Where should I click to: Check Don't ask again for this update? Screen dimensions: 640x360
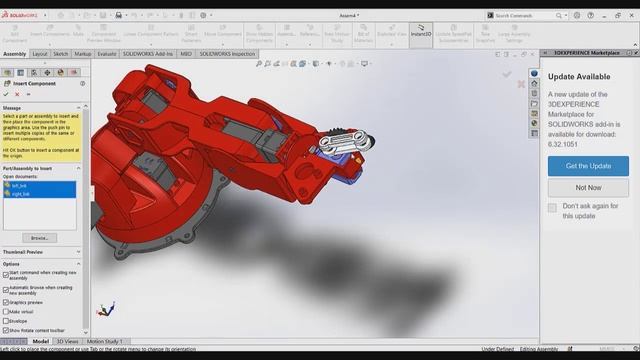click(552, 208)
